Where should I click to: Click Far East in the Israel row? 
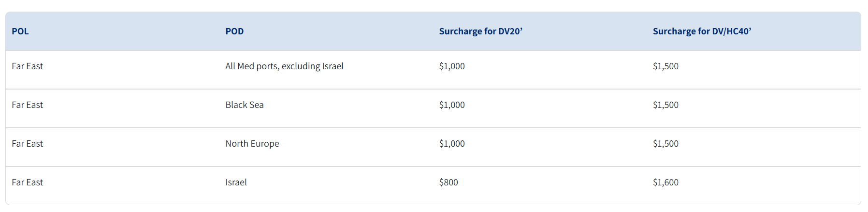click(28, 182)
